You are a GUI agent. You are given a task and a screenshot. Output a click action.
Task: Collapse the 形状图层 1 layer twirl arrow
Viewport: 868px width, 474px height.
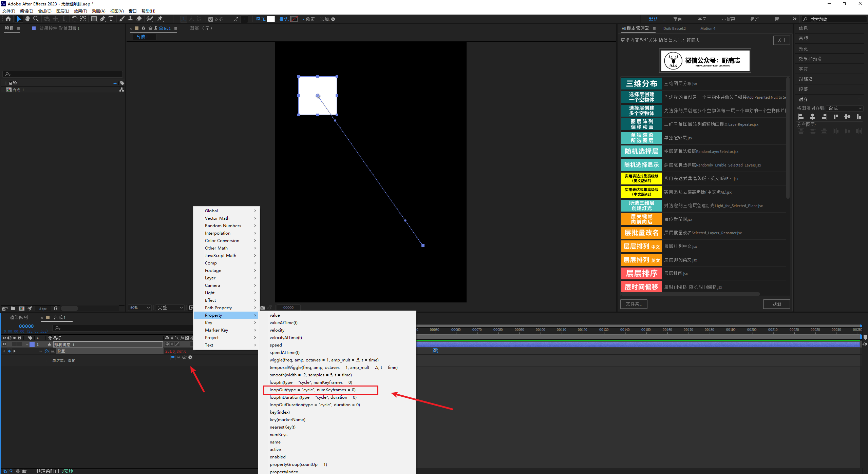point(27,344)
